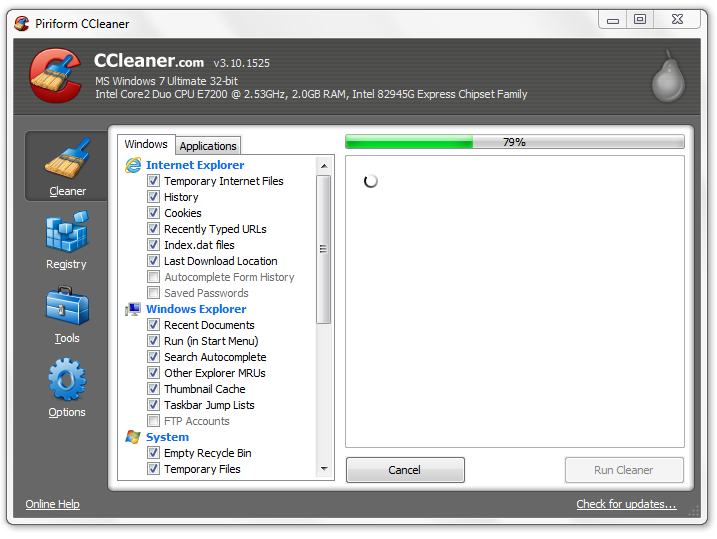The image size is (717, 539).
Task: Close the Piriform CCleaner window
Action: (677, 20)
